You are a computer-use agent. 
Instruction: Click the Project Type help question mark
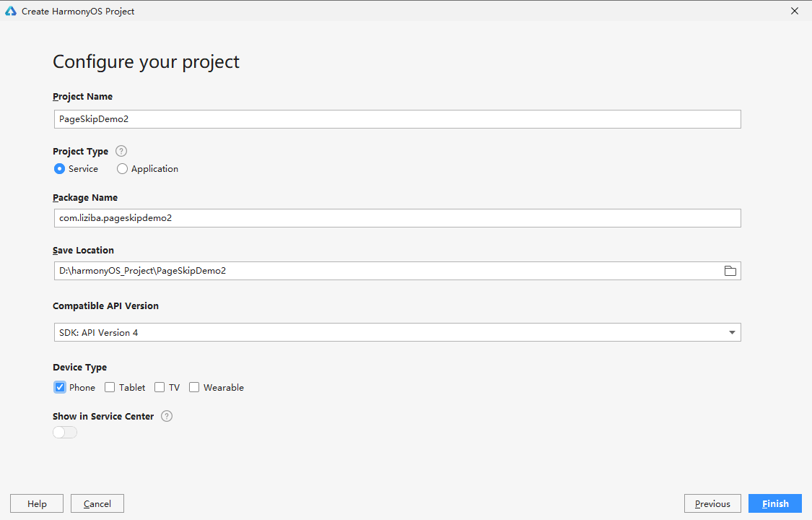[x=121, y=151]
